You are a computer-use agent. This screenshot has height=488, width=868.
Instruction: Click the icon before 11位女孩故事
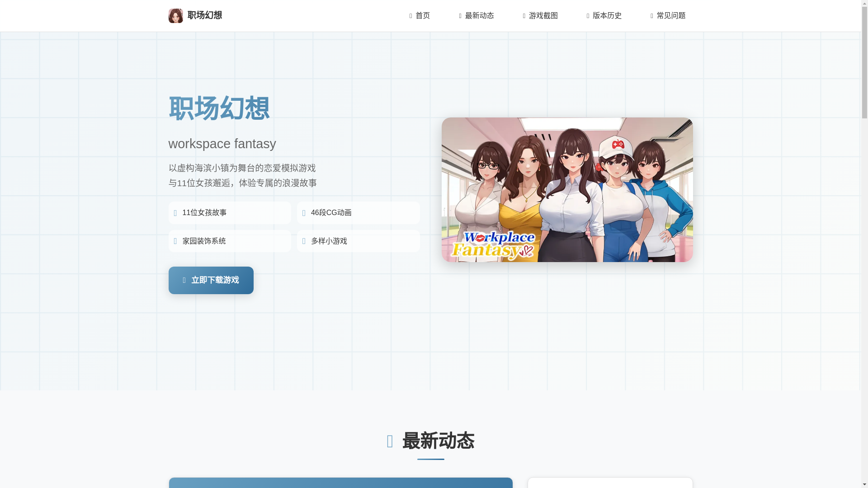coord(175,213)
